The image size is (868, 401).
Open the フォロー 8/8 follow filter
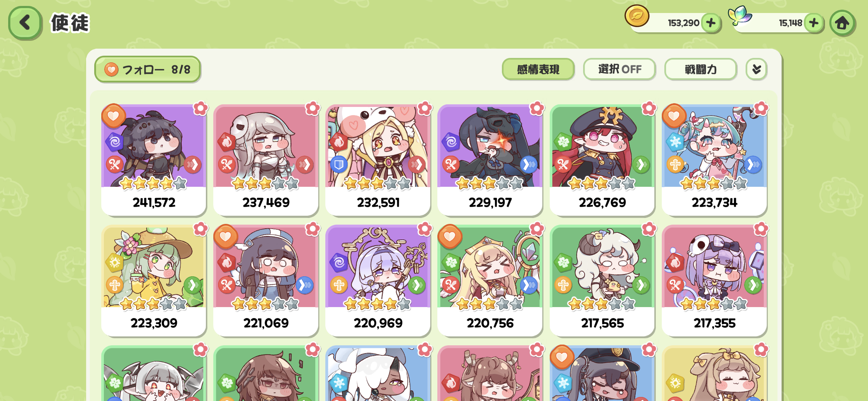pyautogui.click(x=148, y=69)
